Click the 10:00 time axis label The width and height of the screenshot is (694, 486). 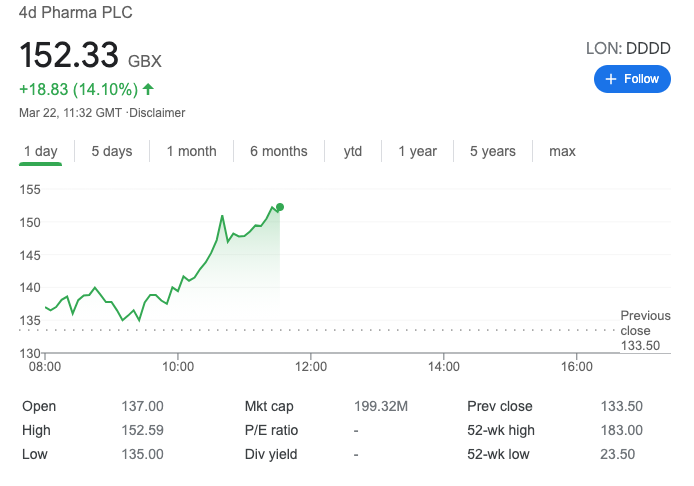(x=178, y=366)
